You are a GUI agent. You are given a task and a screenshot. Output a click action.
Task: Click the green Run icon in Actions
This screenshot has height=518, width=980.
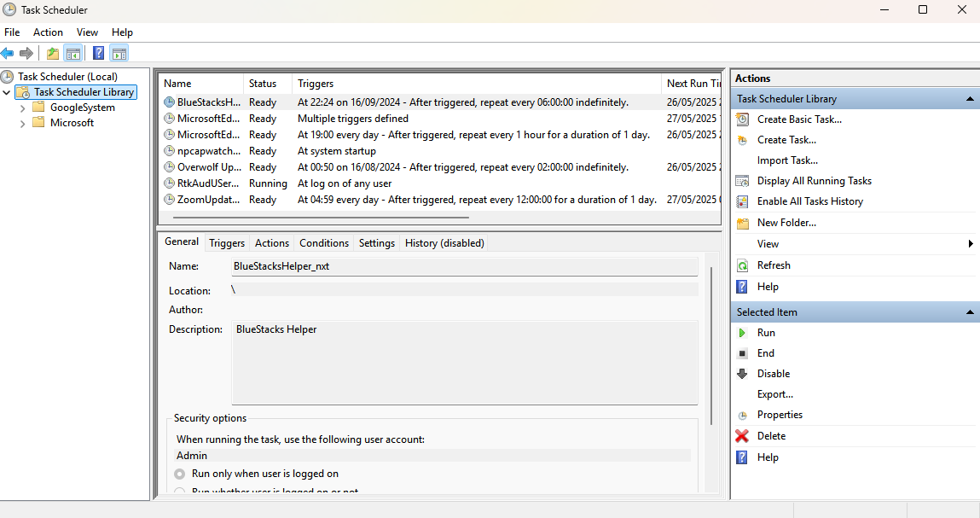(742, 333)
